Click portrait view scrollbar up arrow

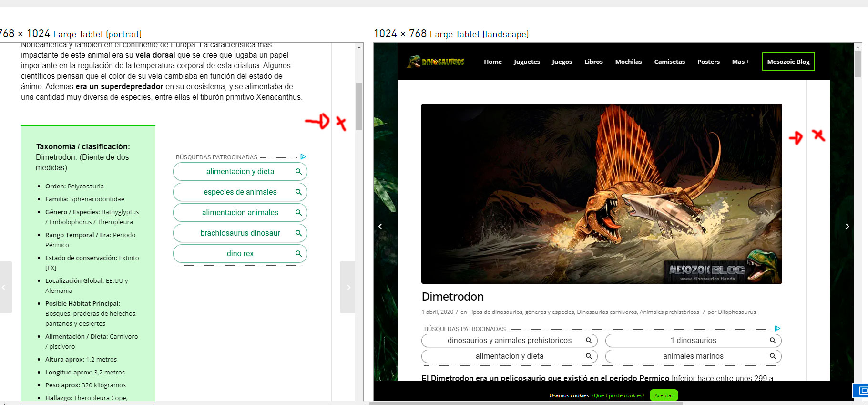(359, 47)
